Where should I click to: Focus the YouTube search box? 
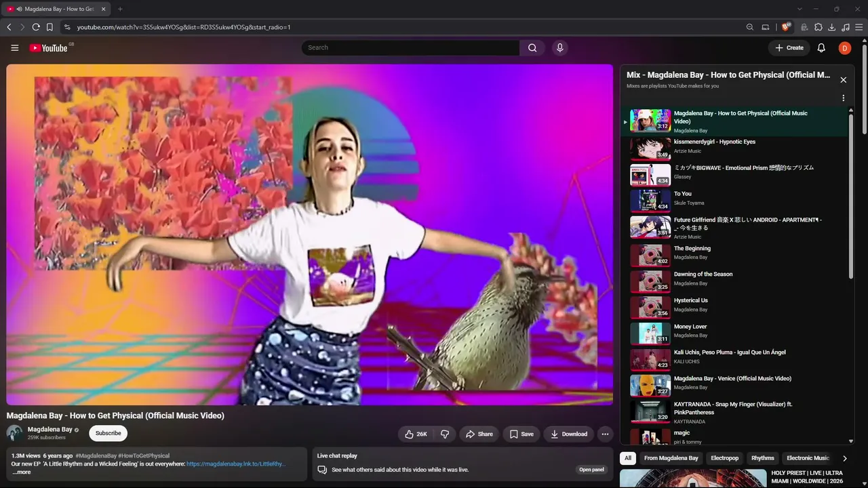[x=411, y=48]
